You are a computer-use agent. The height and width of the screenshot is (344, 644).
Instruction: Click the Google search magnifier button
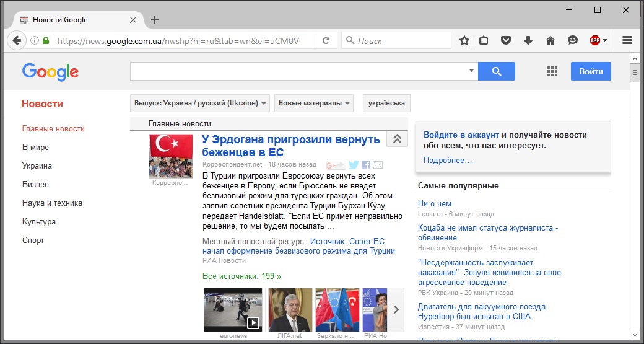coord(496,71)
